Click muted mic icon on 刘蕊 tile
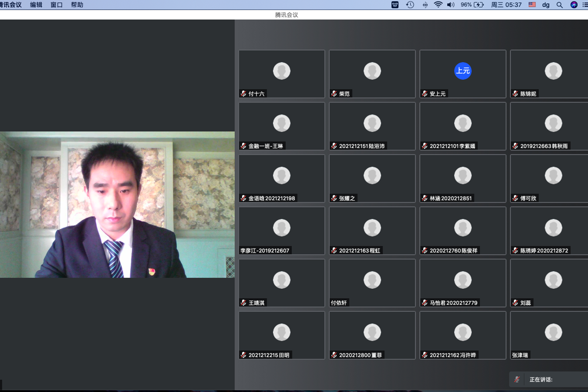The image size is (588, 392). (x=515, y=303)
